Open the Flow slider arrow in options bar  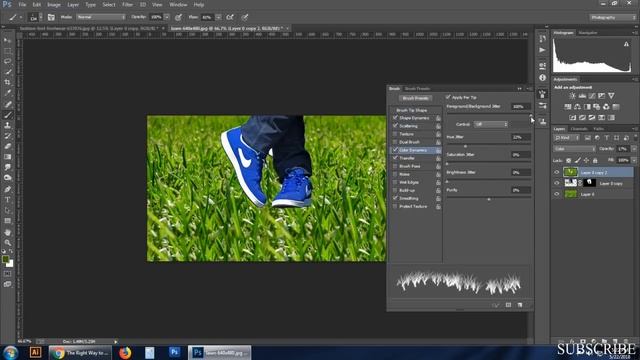218,17
